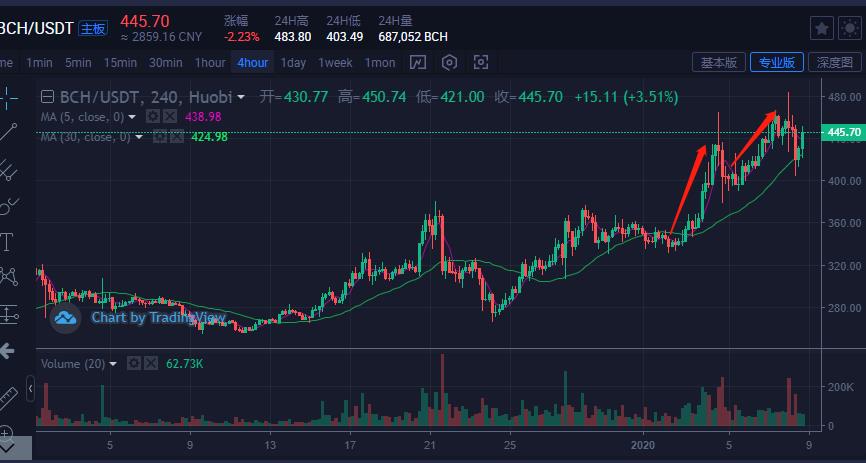This screenshot has height=463, width=866.
Task: Click the 24H量 value 687,052 BCH
Action: point(413,37)
